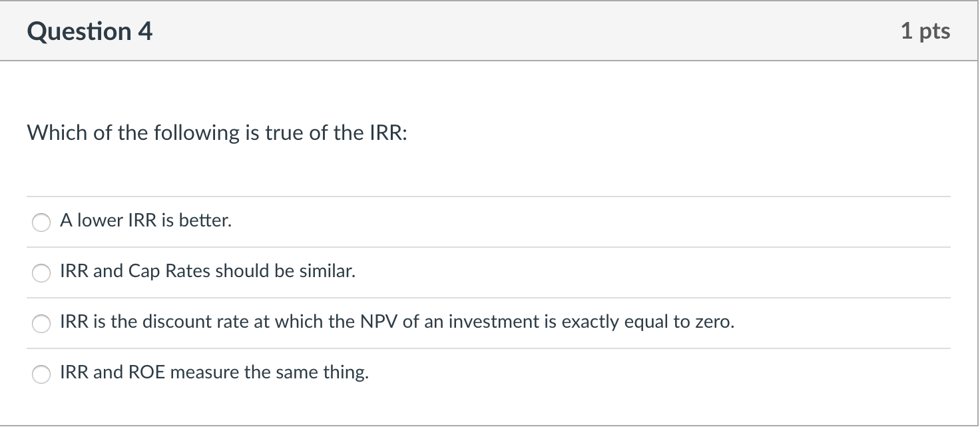Choose the 'IRR and Cap Rates' radio button

[x=41, y=273]
